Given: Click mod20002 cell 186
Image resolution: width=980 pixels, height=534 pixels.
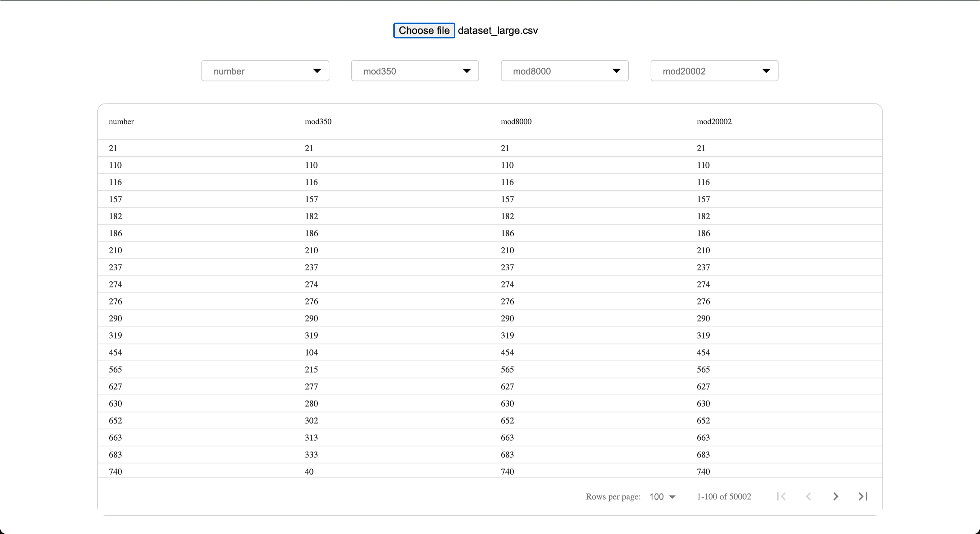Looking at the screenshot, I should (703, 233).
